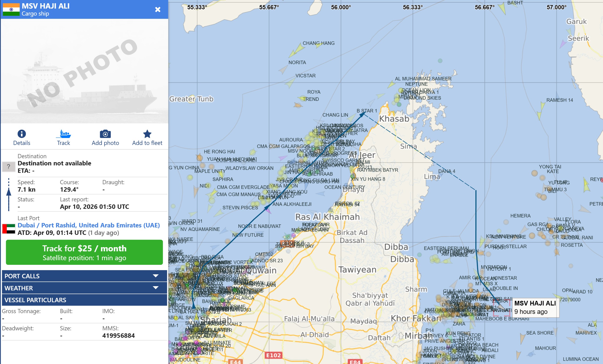Click the Add to fleet star
Image resolution: width=603 pixels, height=364 pixels.
point(147,134)
